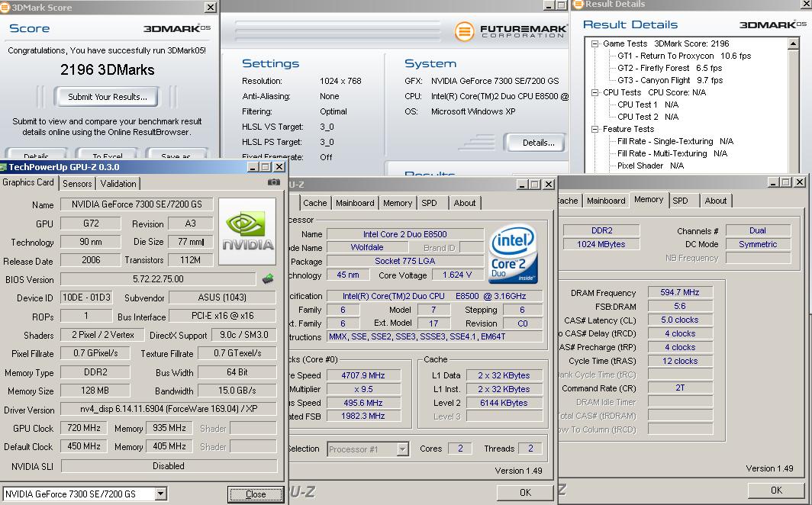Image resolution: width=812 pixels, height=505 pixels.
Task: Switch to the Sensors tab in GPU-Z
Action: point(77,183)
